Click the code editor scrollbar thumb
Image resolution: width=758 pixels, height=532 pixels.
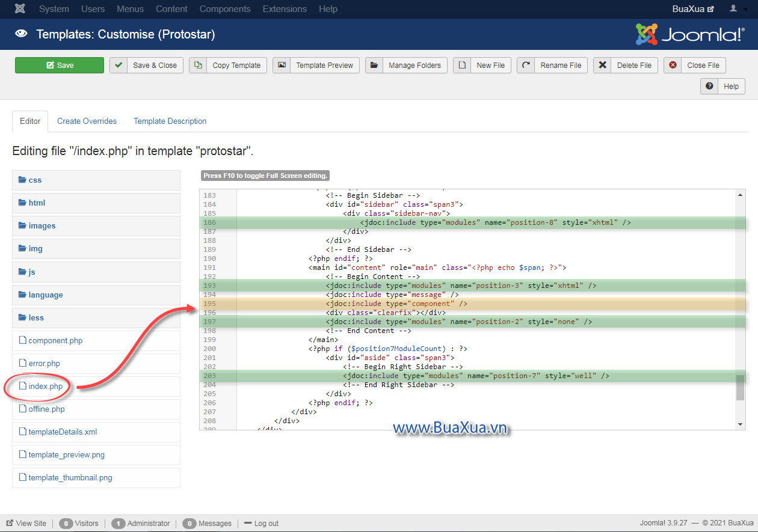[x=741, y=388]
